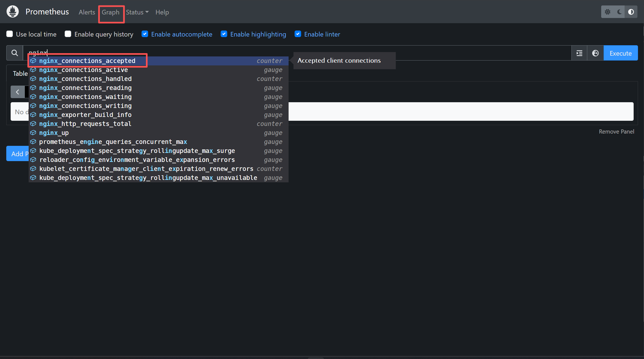Go to the Alerts page

click(x=87, y=12)
